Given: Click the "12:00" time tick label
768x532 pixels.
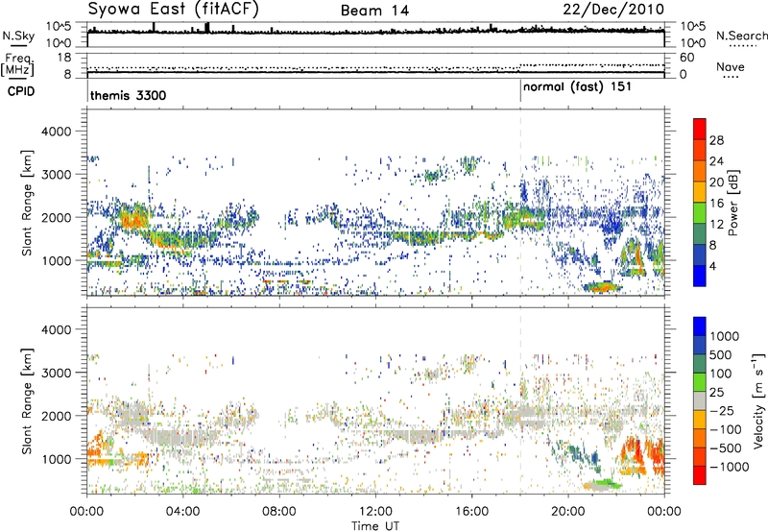Looking at the screenshot, I should (375, 512).
